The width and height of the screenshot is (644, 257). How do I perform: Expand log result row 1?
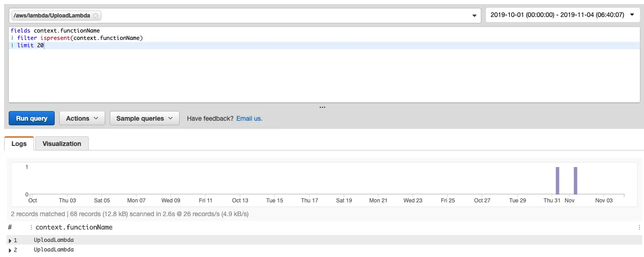[x=10, y=240]
